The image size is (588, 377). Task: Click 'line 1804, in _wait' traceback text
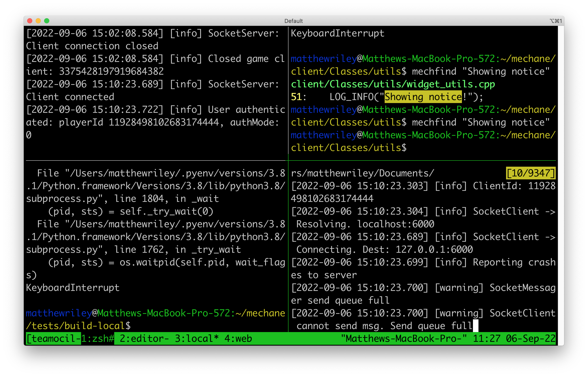tap(166, 198)
